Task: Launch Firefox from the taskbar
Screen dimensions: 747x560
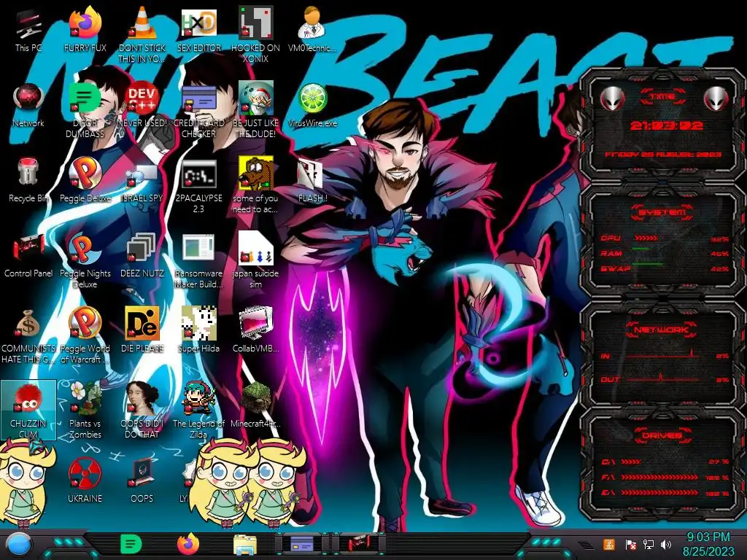Action: pyautogui.click(x=187, y=544)
